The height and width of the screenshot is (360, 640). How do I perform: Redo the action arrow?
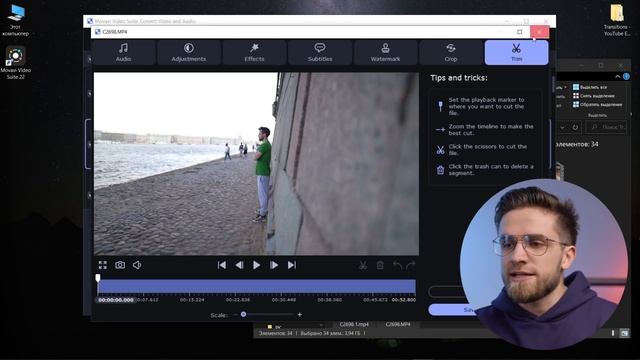[411, 265]
